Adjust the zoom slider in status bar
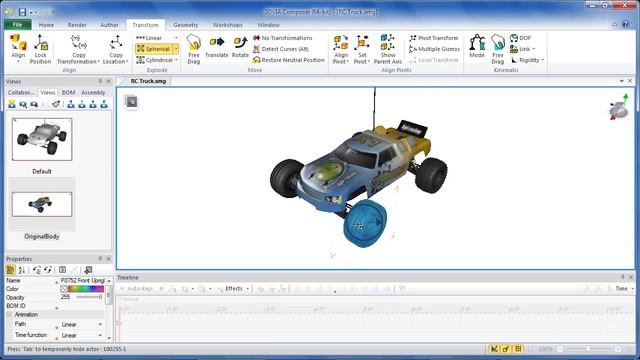 click(x=589, y=349)
